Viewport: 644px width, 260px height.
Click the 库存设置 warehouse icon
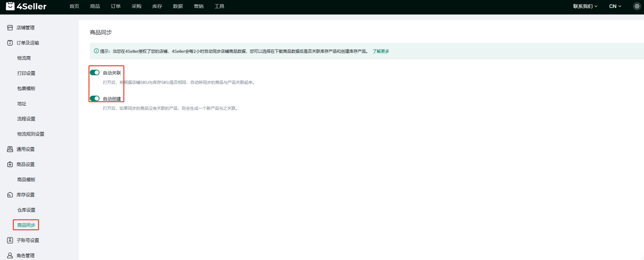tap(10, 195)
